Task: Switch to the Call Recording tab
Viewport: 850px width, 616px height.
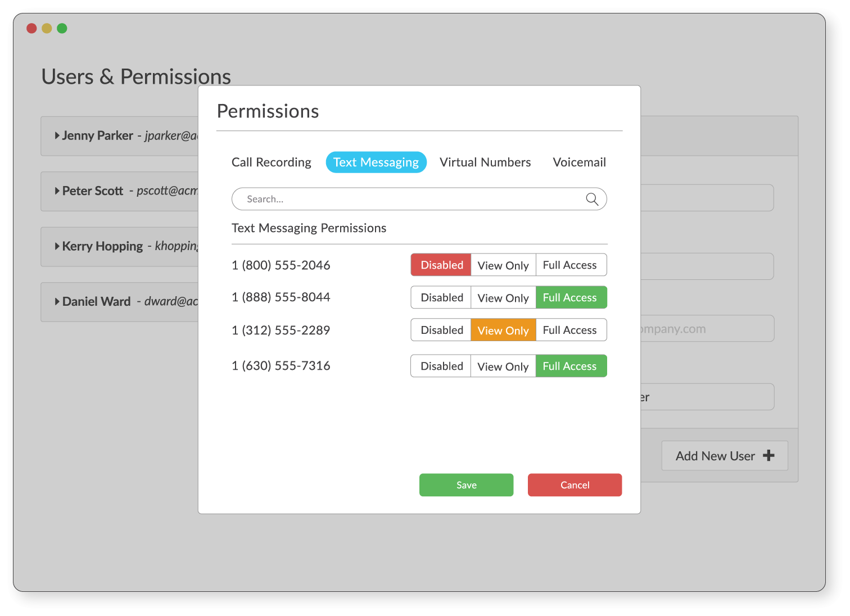Action: pos(272,162)
